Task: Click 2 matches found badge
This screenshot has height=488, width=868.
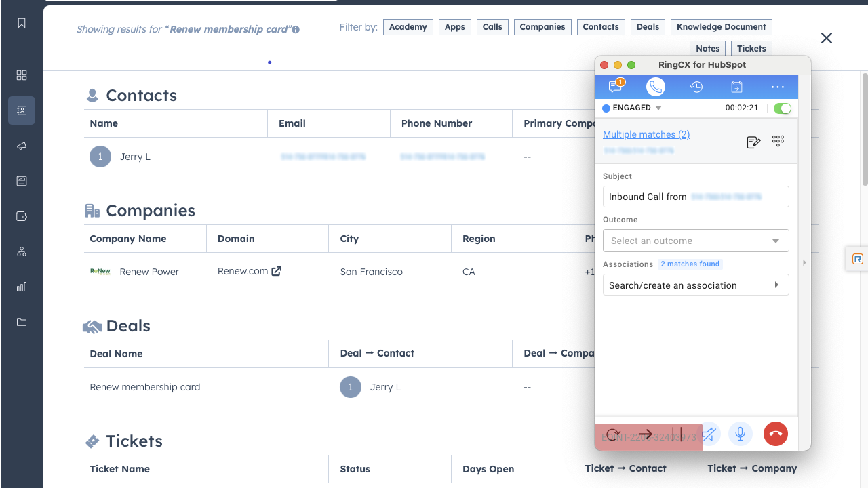Action: click(690, 264)
